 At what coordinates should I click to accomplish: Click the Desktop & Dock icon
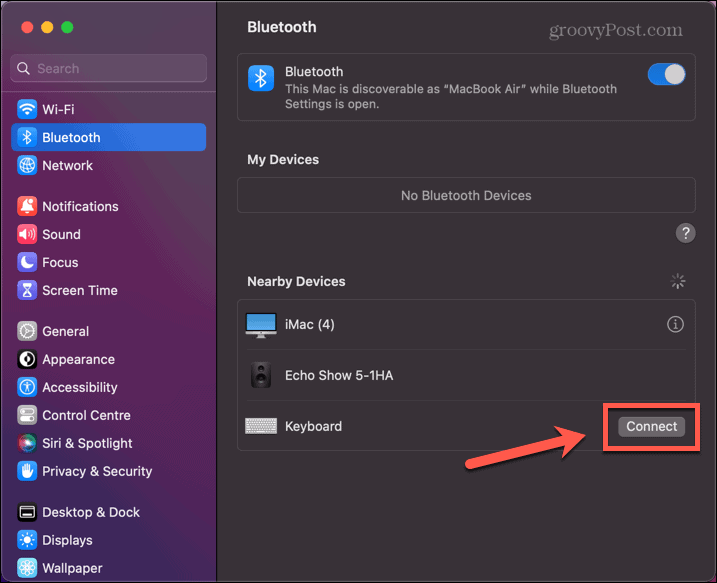pos(27,512)
